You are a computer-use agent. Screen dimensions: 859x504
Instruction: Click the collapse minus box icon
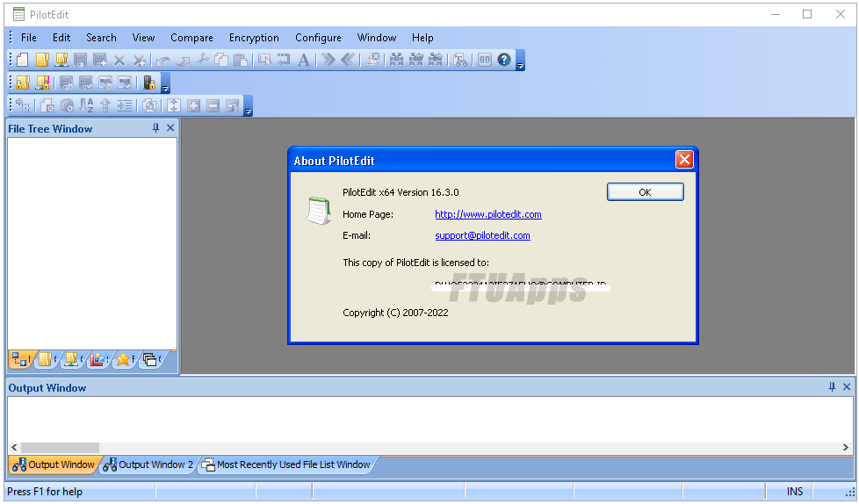[213, 105]
